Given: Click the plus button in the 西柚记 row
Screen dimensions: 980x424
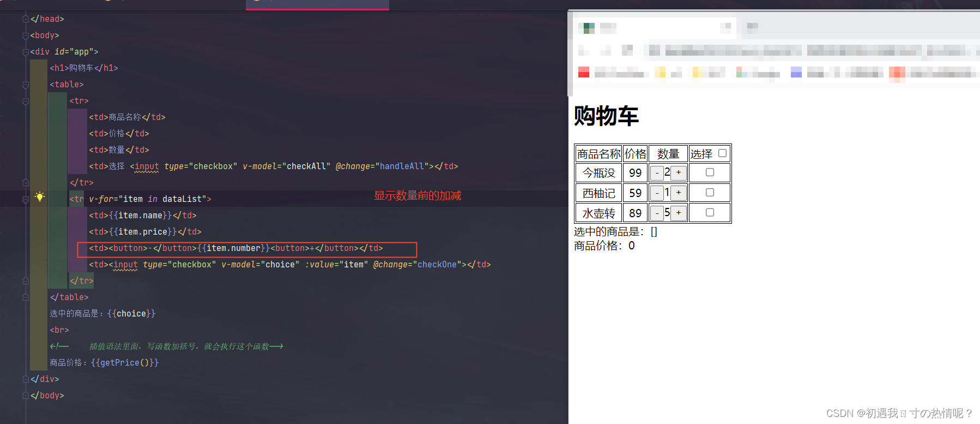Looking at the screenshot, I should (679, 193).
